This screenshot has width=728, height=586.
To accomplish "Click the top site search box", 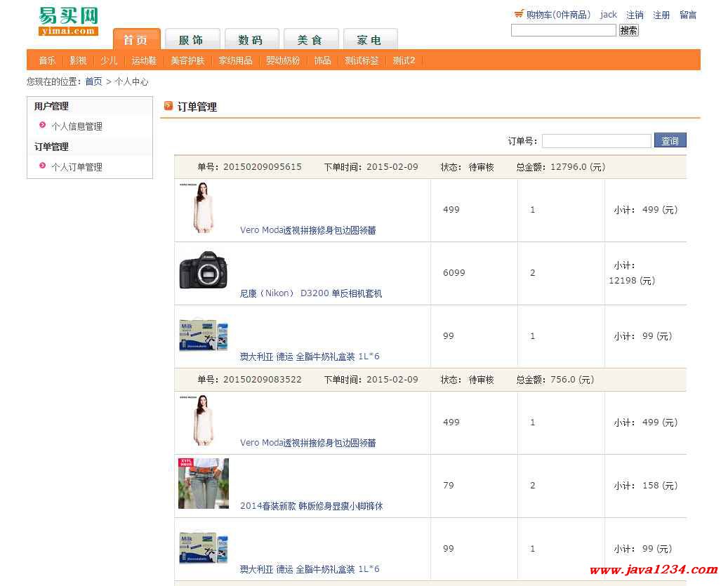I will coord(563,30).
